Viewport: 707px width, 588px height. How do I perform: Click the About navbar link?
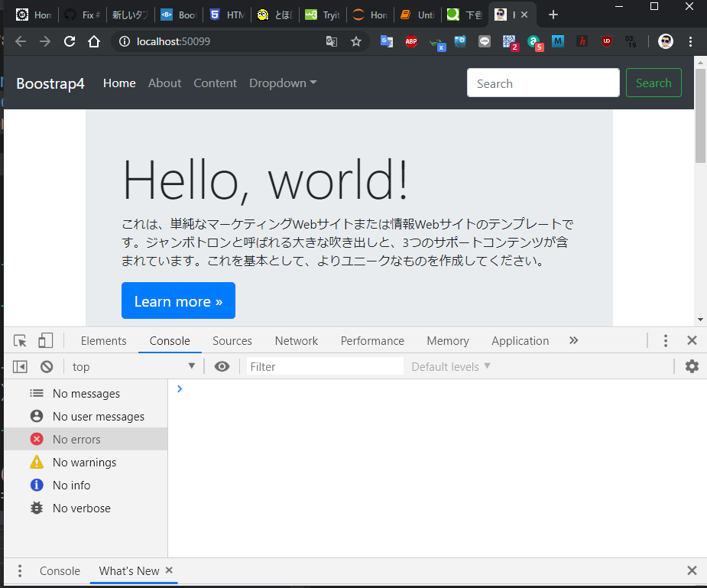pos(164,83)
